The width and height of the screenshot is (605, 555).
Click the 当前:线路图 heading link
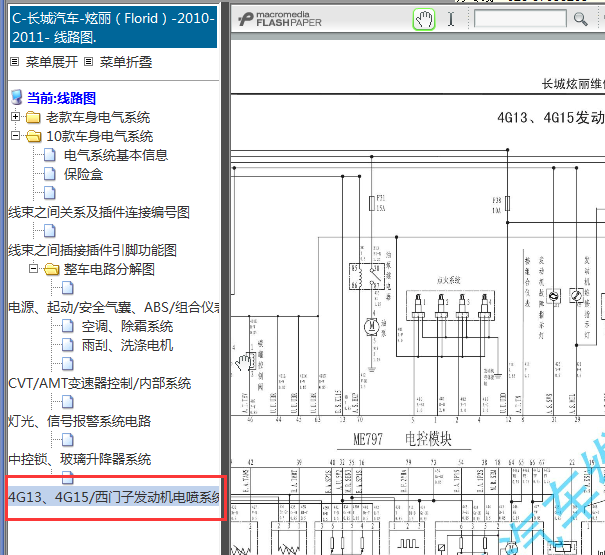(61, 98)
